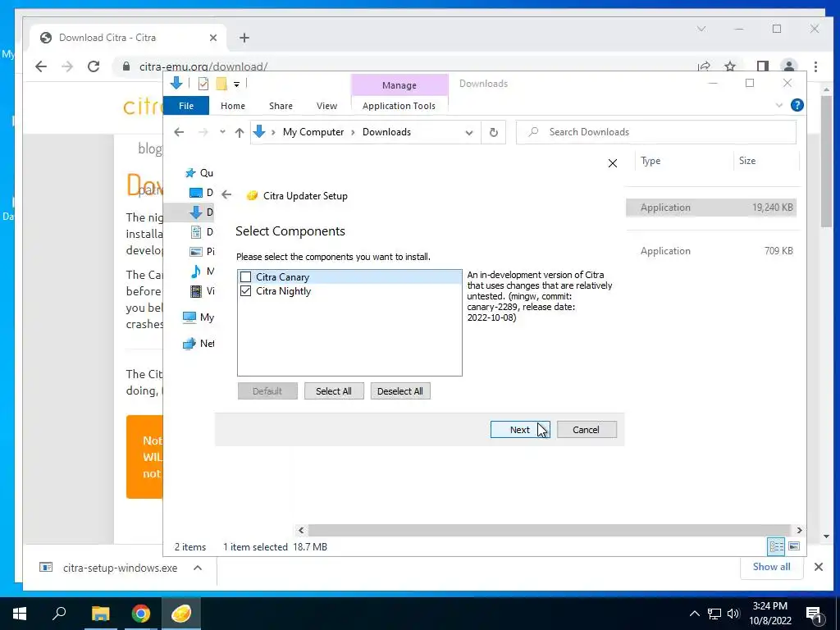840x630 pixels.
Task: Select the Manage contextual tab
Action: coord(399,85)
